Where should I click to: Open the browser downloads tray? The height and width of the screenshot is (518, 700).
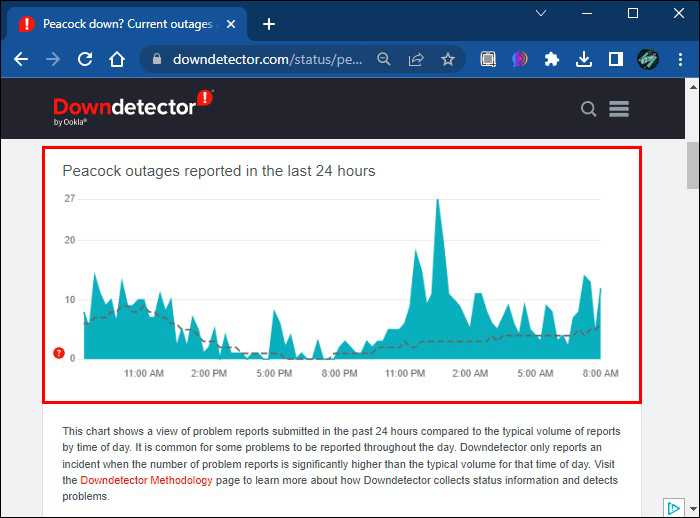(584, 59)
